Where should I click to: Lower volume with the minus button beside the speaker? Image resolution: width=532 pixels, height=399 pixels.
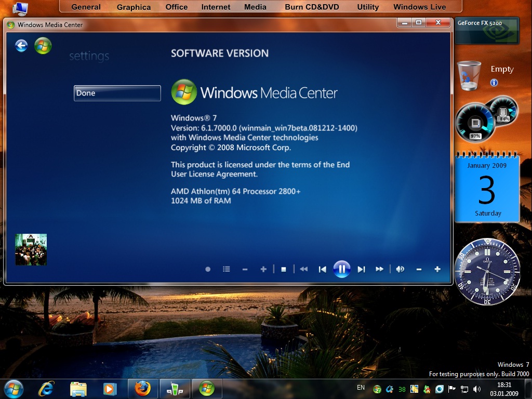point(419,270)
